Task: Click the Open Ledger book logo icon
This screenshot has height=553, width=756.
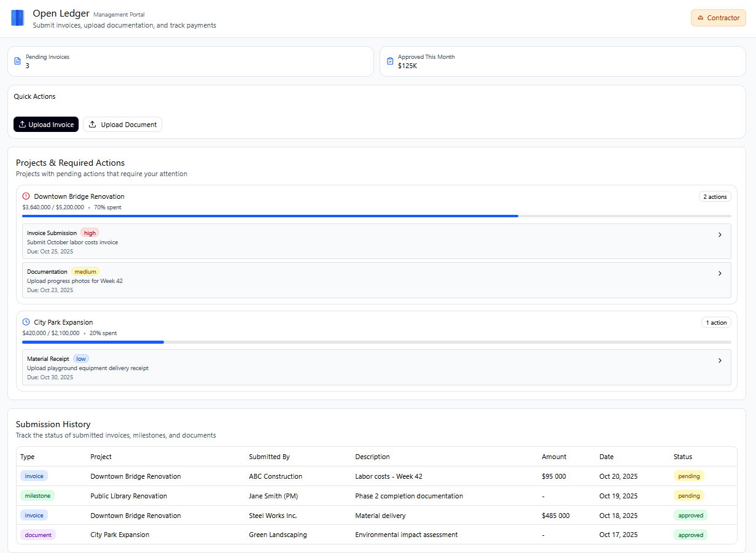Action: (17, 18)
